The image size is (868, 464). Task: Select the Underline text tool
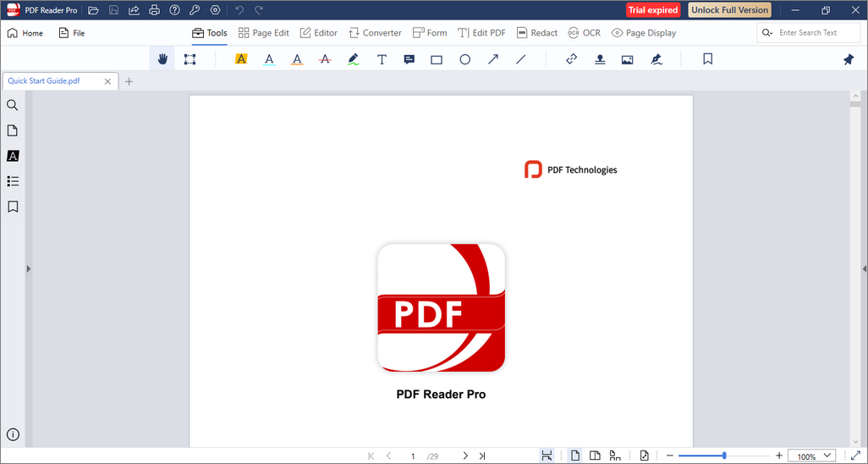(269, 59)
